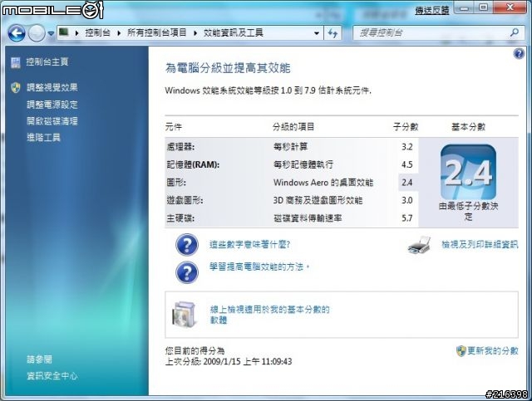Click the highlighted graphics subscore 2.4
Screen dimensions: 532x401
coord(407,183)
